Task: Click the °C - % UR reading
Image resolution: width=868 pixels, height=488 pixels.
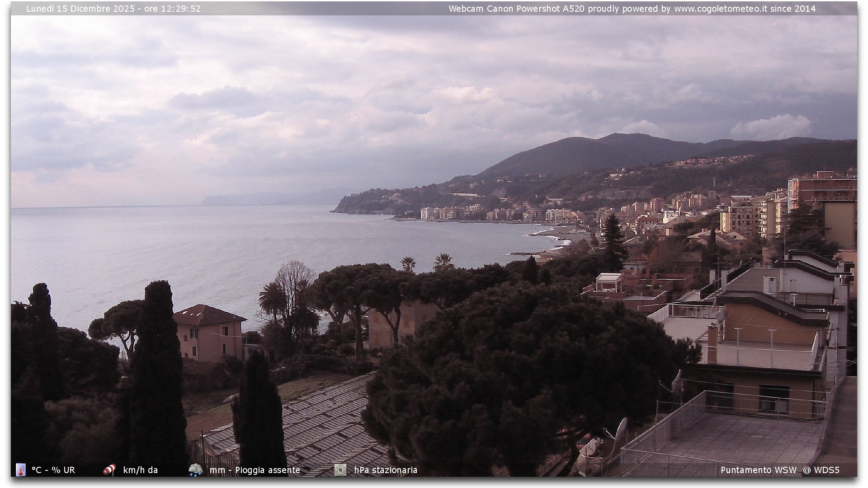Action: pyautogui.click(x=53, y=470)
